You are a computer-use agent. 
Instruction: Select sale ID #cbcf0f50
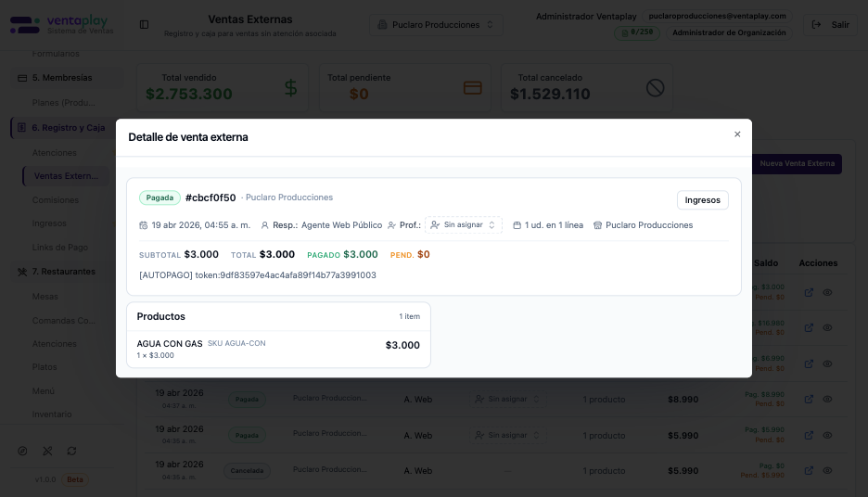211,198
